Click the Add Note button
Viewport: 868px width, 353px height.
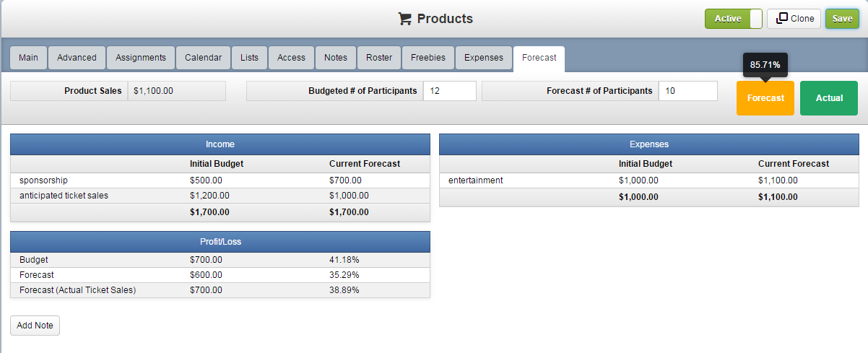(35, 326)
